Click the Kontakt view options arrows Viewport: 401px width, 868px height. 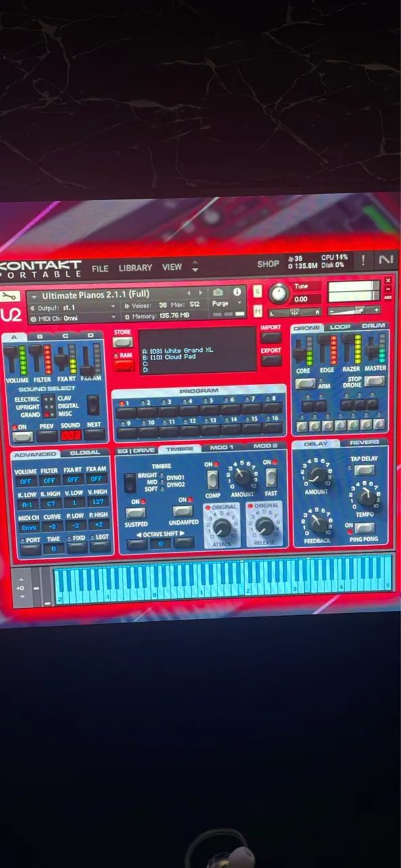point(195,267)
